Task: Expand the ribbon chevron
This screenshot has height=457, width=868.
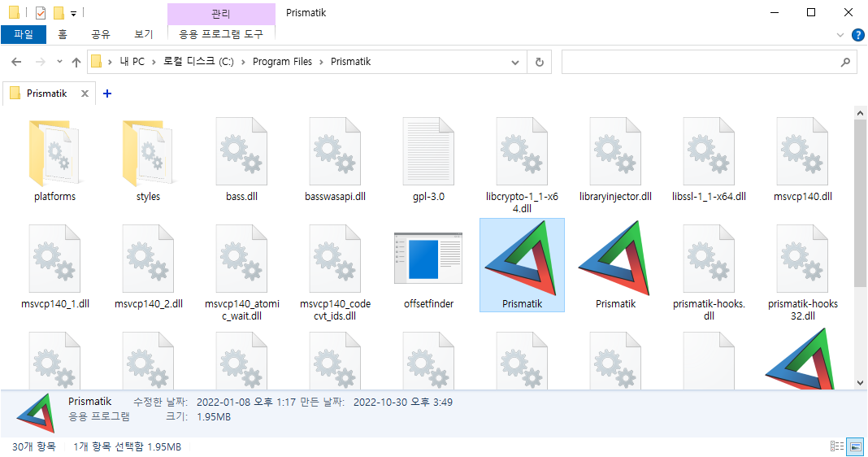Action: [840, 35]
